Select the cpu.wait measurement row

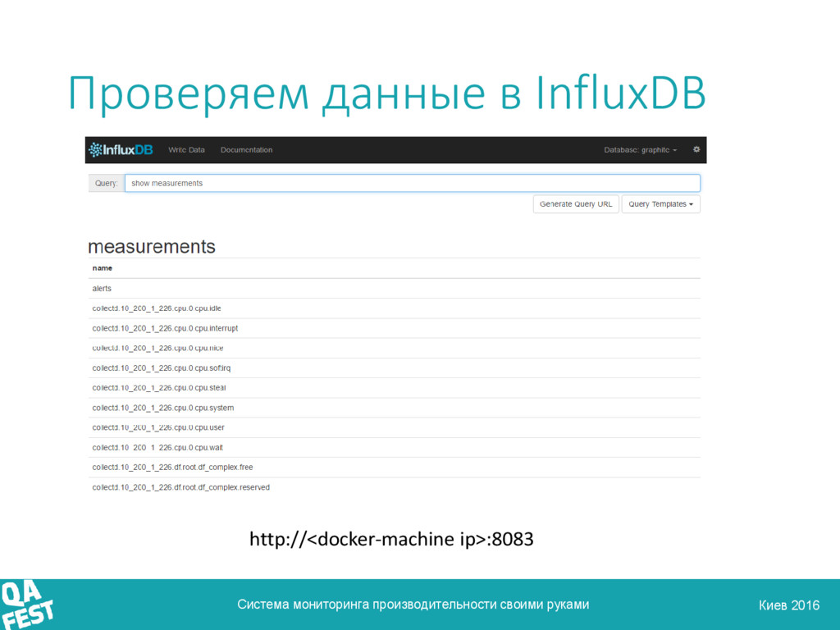395,447
